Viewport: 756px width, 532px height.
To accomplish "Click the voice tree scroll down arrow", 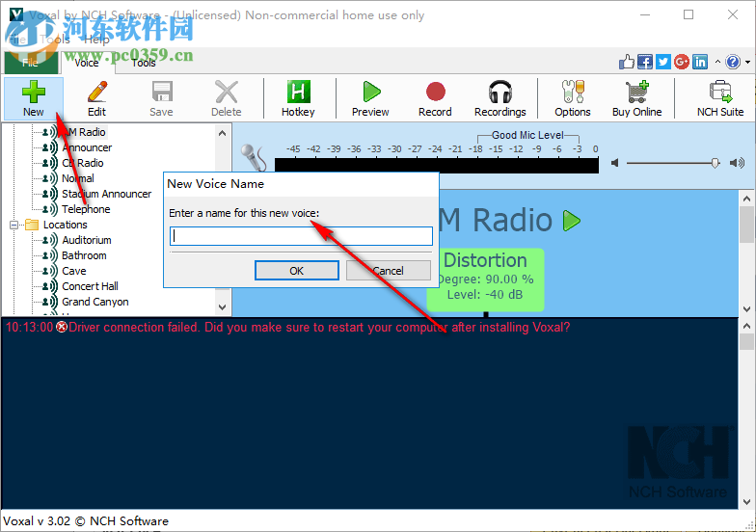I will coord(222,306).
